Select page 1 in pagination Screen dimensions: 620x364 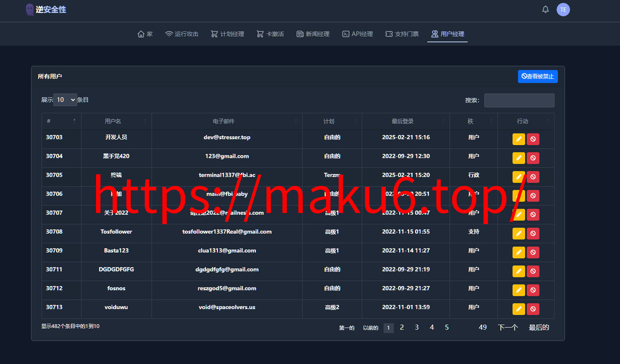click(388, 328)
